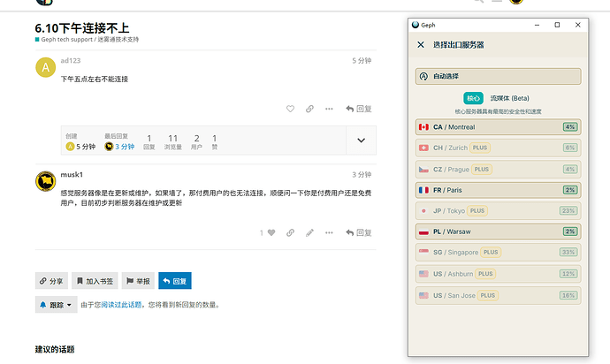Click the PLUS badge on Singapore
This screenshot has width=610, height=364.
click(x=491, y=253)
